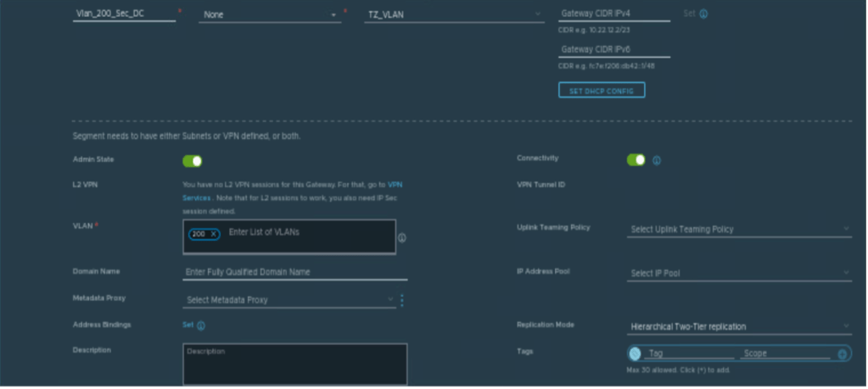
Task: Toggle the Connectivity switch
Action: pyautogui.click(x=636, y=160)
